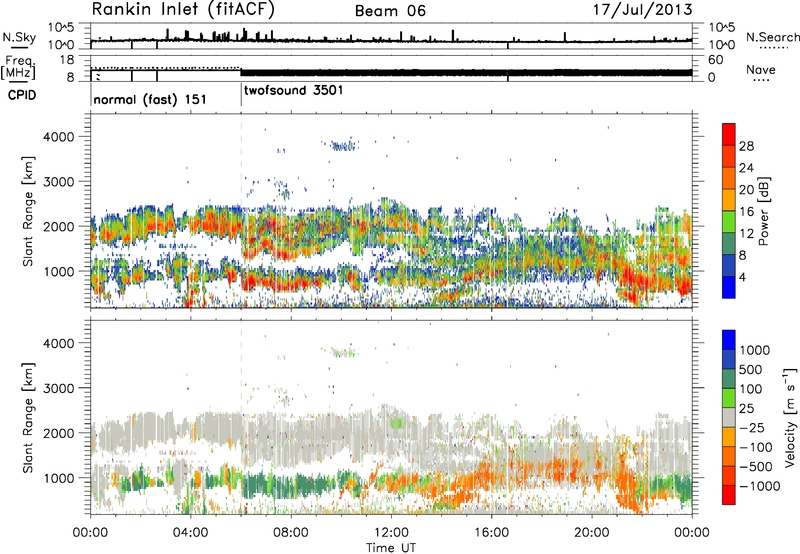Screen dimensions: 800x554
Task: Pick the light green 12-16 dB Power segment
Action: click(729, 221)
